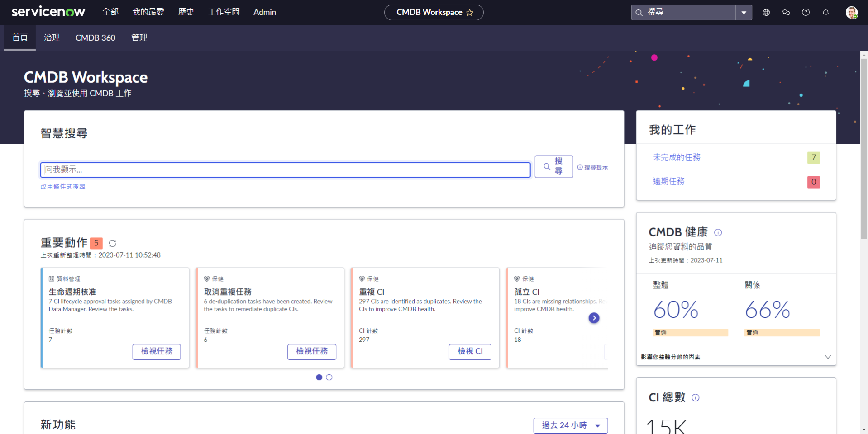Switch to the CMDB 360 tab
The height and width of the screenshot is (434, 868).
95,38
